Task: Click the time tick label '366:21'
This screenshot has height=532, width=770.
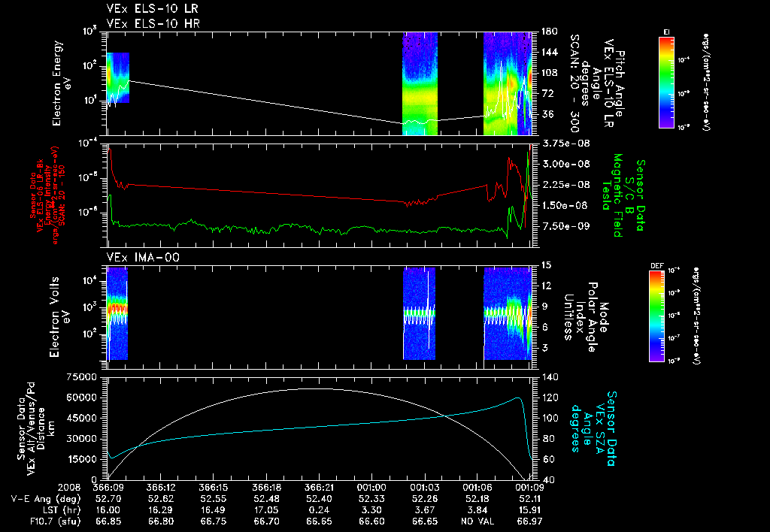Action: (x=319, y=488)
